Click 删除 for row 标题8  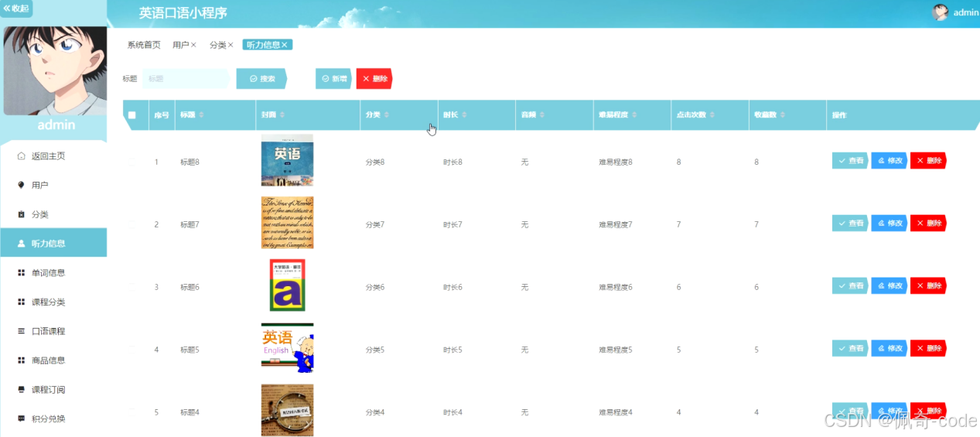[928, 160]
